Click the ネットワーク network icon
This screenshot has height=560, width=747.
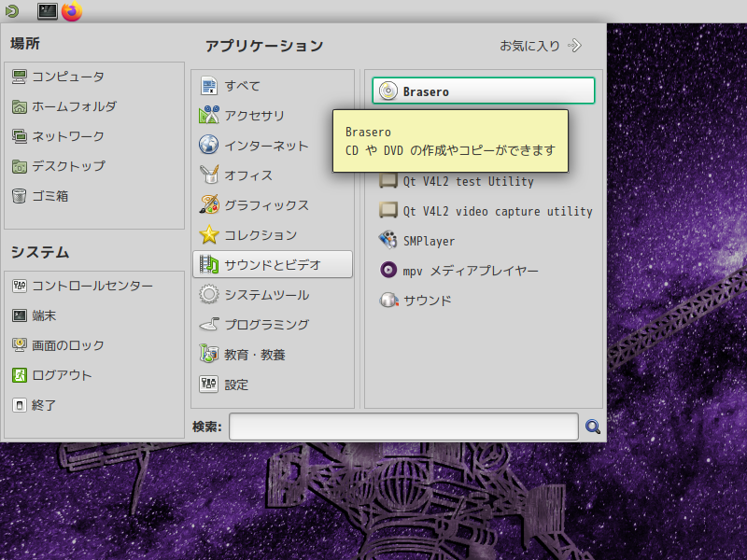coord(19,136)
